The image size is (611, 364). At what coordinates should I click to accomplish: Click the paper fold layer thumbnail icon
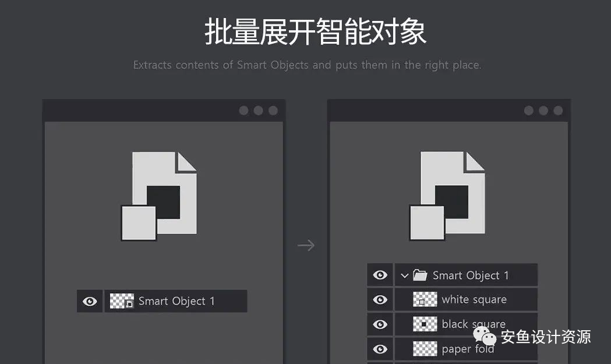point(426,349)
